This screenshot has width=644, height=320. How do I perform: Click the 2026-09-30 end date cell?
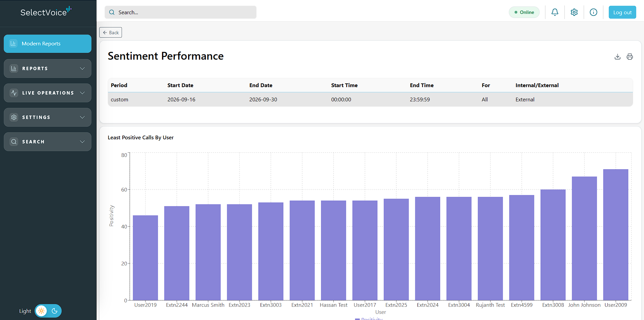tap(263, 100)
